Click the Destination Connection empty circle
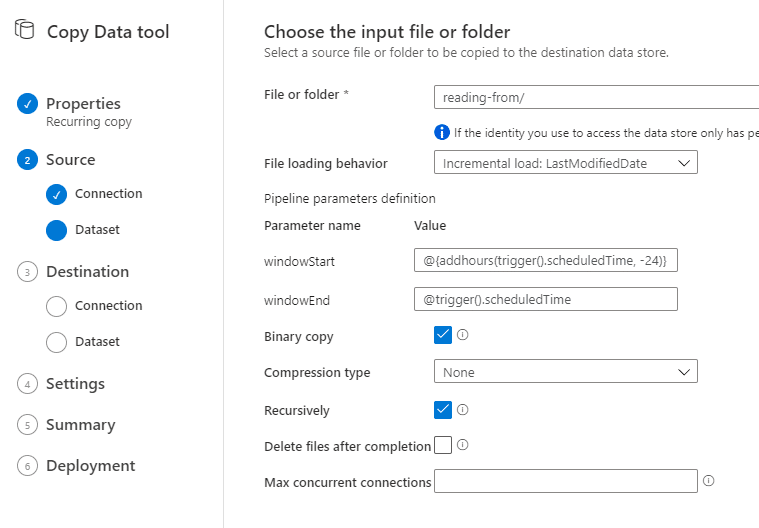The image size is (759, 528). point(57,306)
